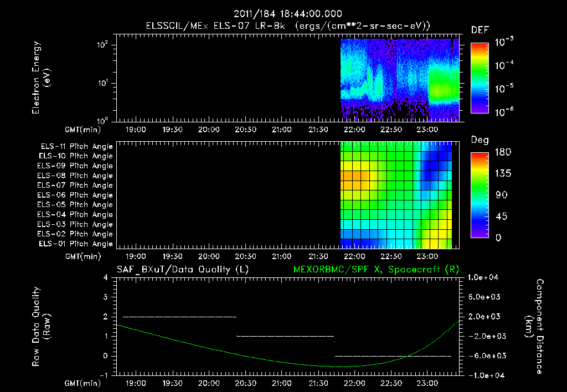Viewport: 567px width, 392px height.
Task: Click GMT(min) label under the pitch angle panel
Action: click(x=83, y=256)
